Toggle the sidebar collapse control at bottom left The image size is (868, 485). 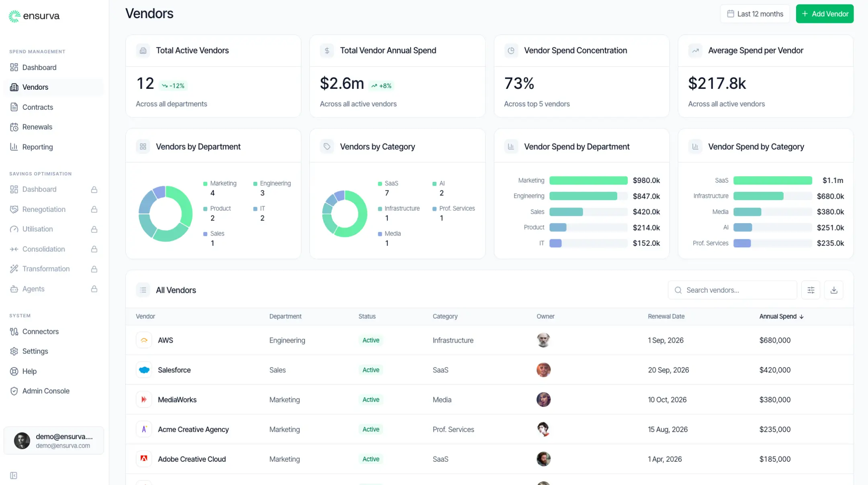click(x=14, y=475)
